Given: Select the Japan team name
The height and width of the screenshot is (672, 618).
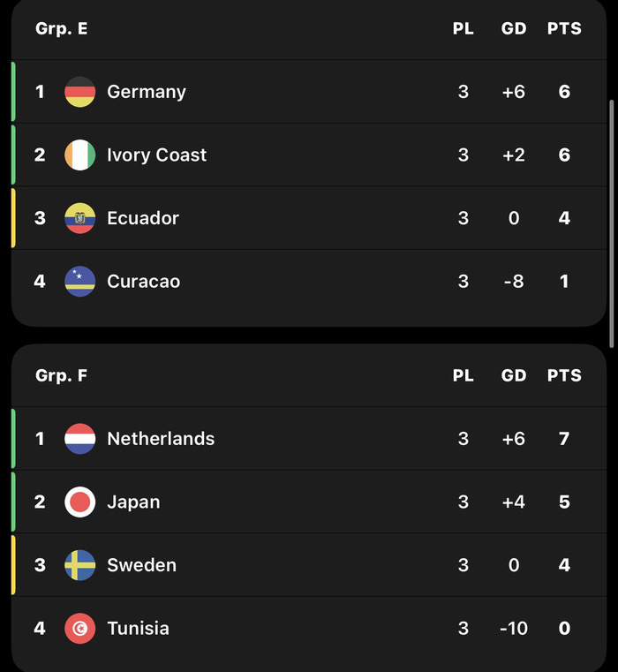Looking at the screenshot, I should (133, 502).
